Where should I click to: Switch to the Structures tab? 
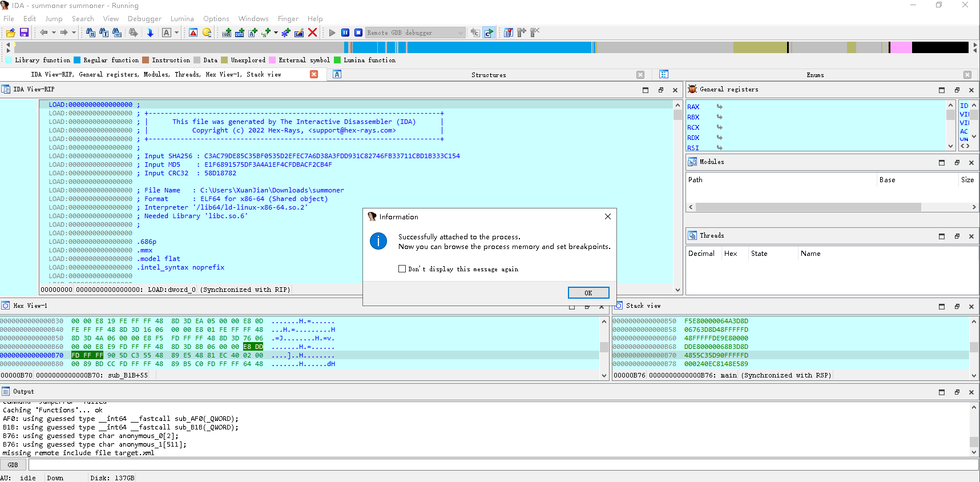489,75
